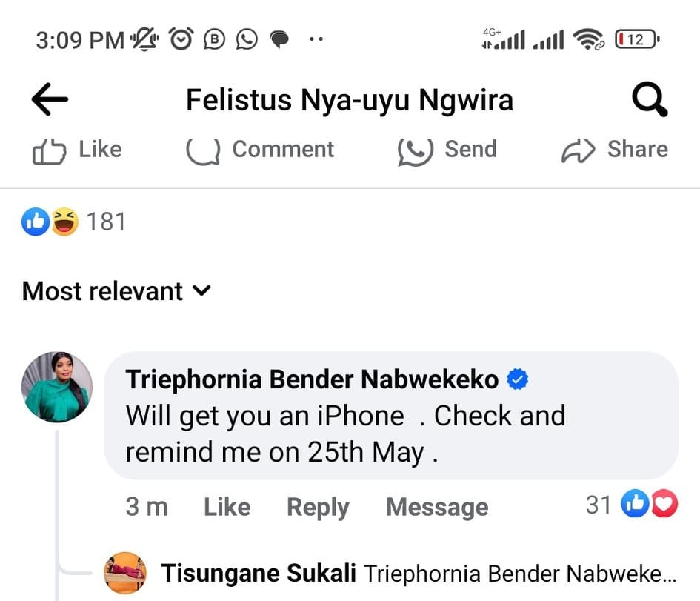Viewport: 700px width, 601px height.
Task: Tap Tisungane Sukali's avatar thumbnail
Action: tap(125, 573)
